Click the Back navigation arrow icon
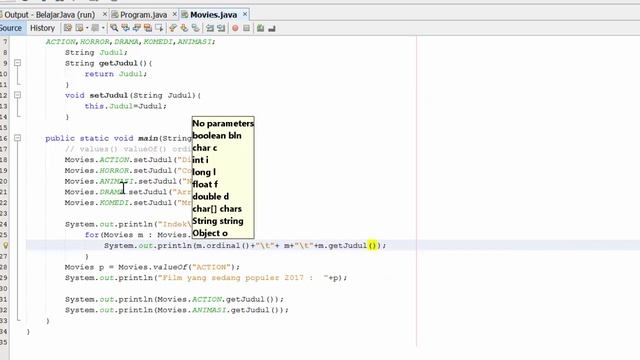Image resolution: width=640 pixels, height=360 pixels. [80, 28]
